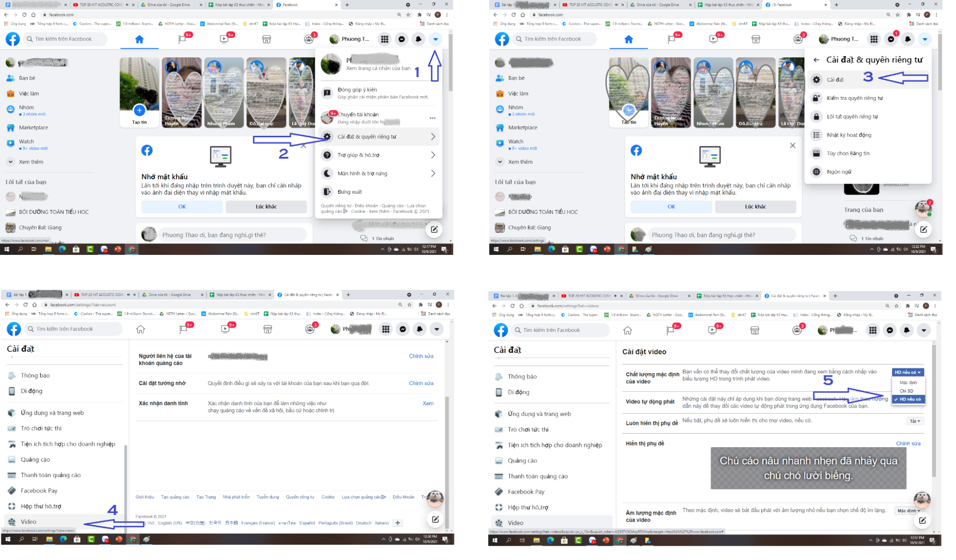
Task: Open the 'Mặc định' dropdown for 'Âm lượng mặc định của video'
Action: 908,511
